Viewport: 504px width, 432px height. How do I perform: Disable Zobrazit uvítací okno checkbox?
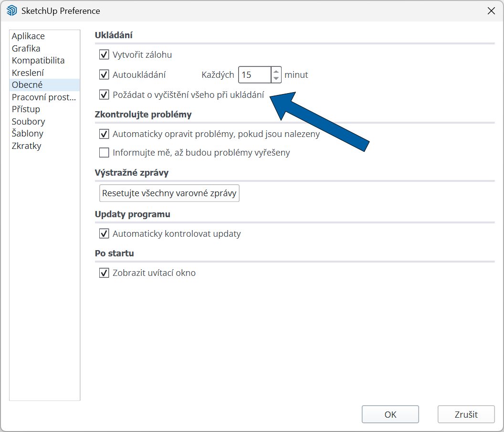104,273
